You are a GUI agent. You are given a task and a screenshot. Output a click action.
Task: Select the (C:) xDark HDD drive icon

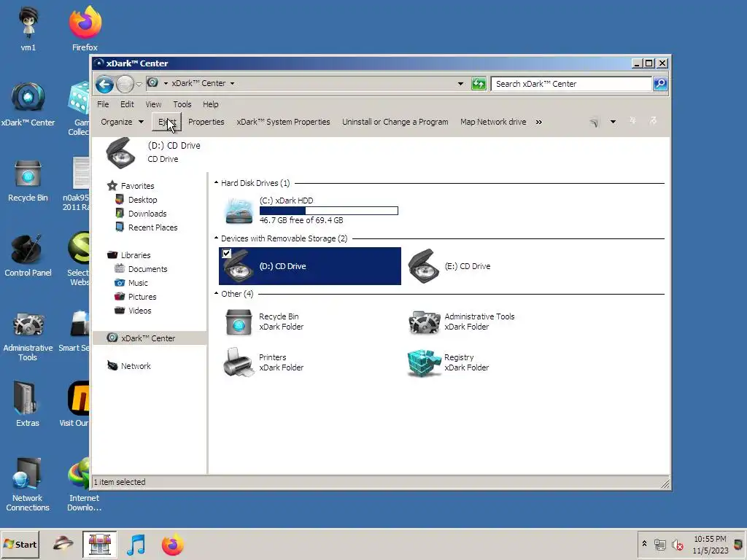pyautogui.click(x=239, y=211)
